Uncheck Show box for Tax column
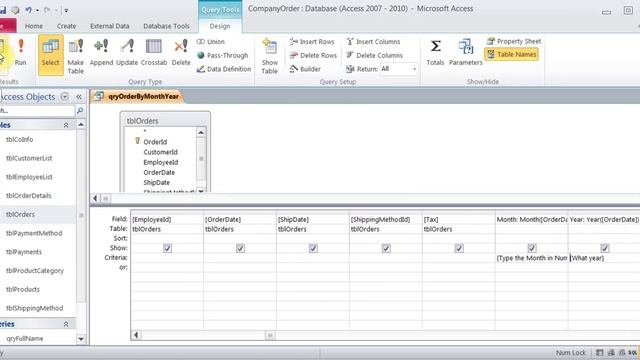The height and width of the screenshot is (360, 640). coord(459,248)
